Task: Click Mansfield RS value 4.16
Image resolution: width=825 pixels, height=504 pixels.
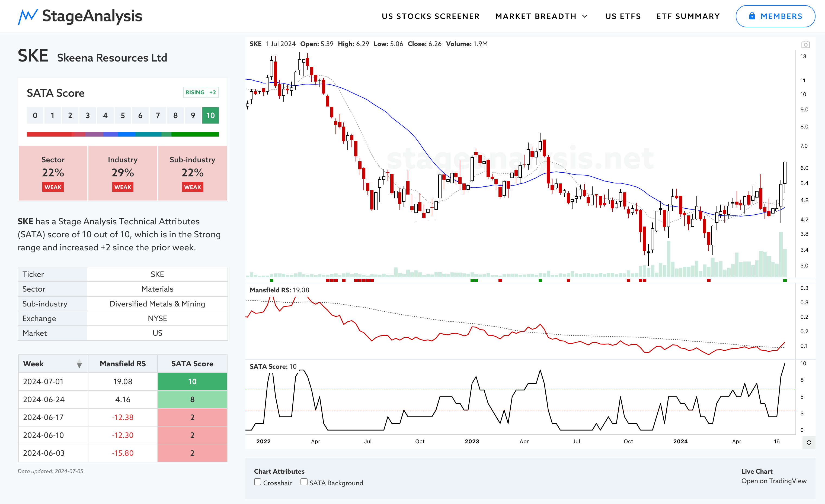Action: coord(123,399)
